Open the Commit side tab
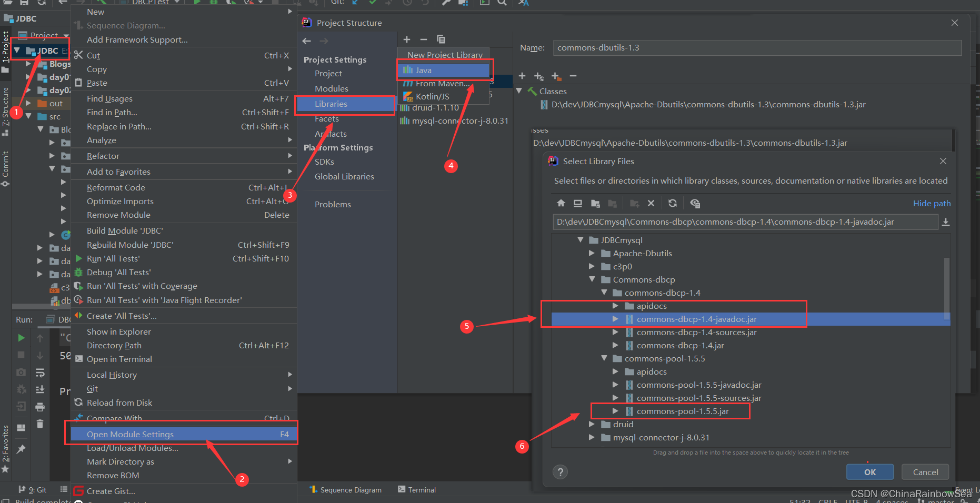 (5, 168)
